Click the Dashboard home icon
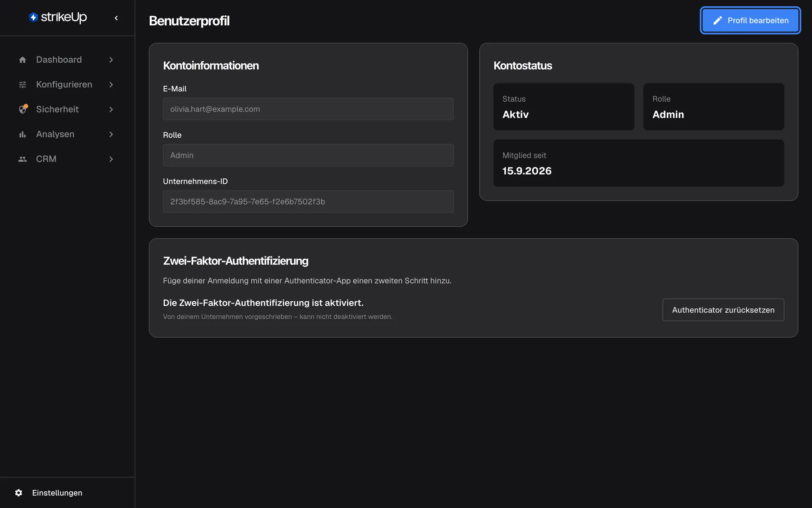This screenshot has width=812, height=508. (x=23, y=60)
